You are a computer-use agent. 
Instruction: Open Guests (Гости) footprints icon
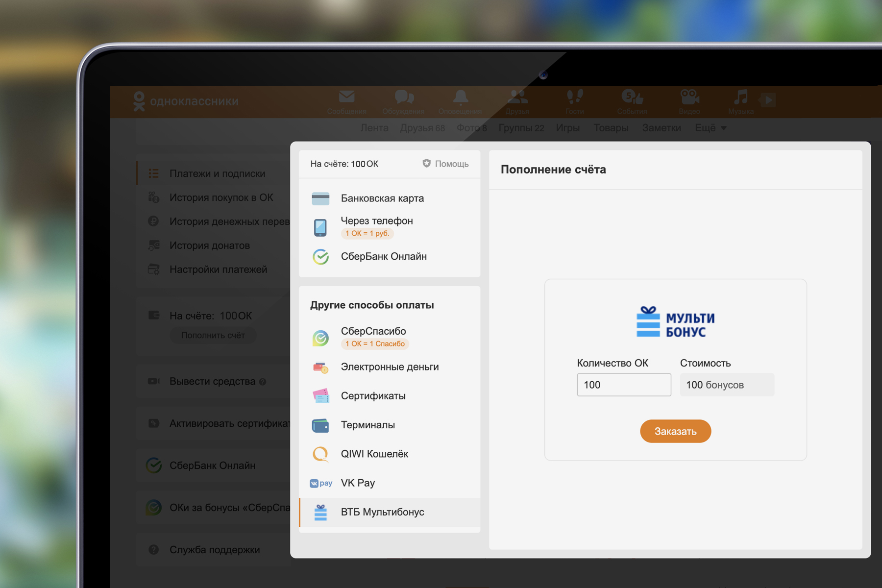pos(574,97)
